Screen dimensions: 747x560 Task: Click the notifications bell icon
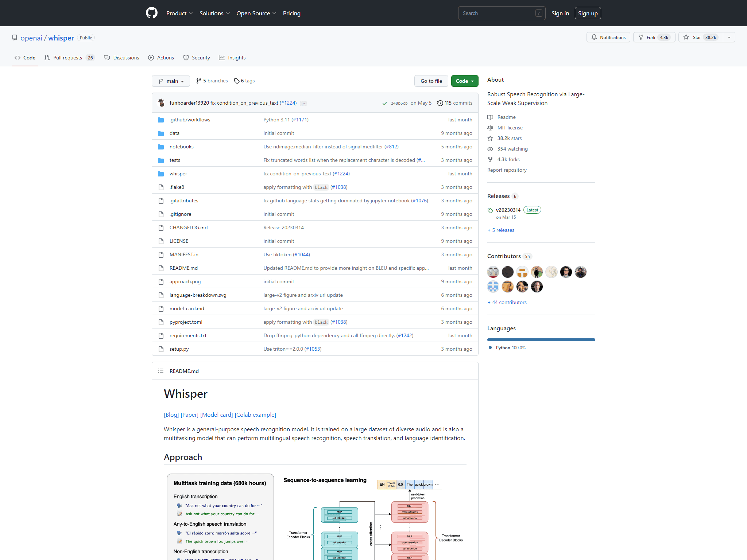[x=594, y=37]
